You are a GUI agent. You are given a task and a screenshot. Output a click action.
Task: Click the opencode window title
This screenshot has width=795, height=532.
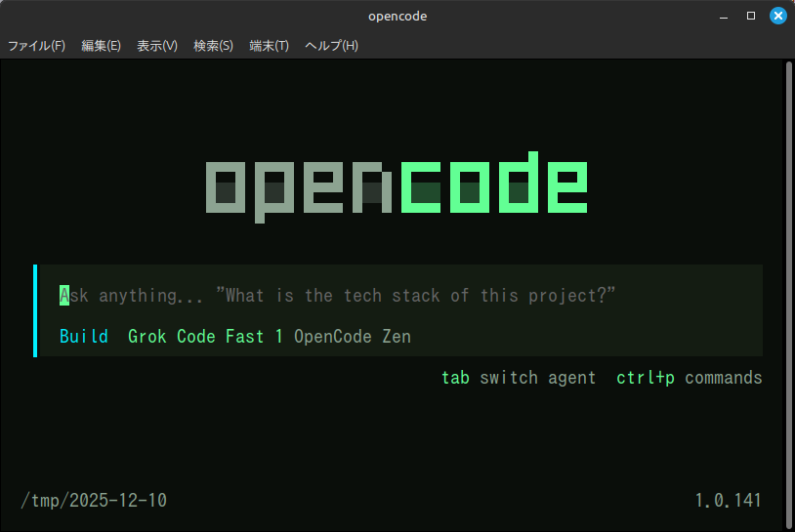[397, 17]
